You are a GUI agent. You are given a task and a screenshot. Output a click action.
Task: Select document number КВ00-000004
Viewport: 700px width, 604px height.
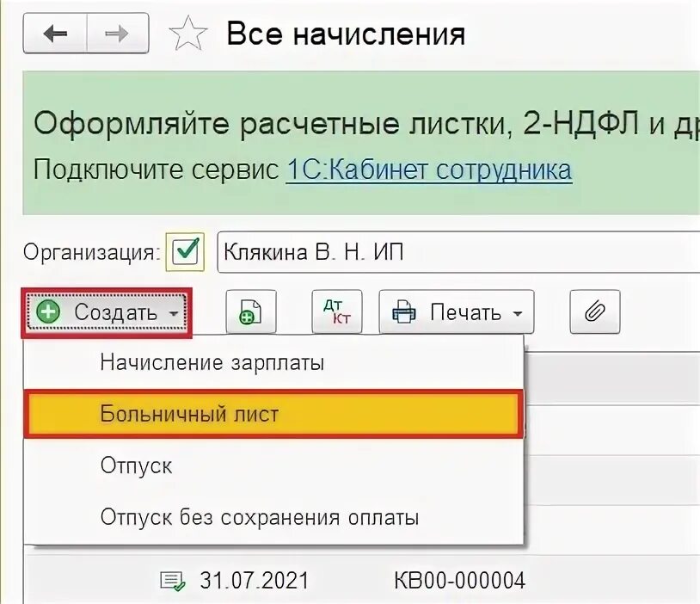click(x=459, y=581)
